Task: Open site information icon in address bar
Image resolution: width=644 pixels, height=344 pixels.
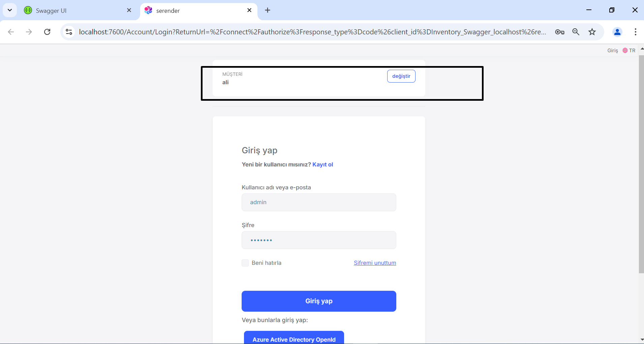Action: (69, 32)
